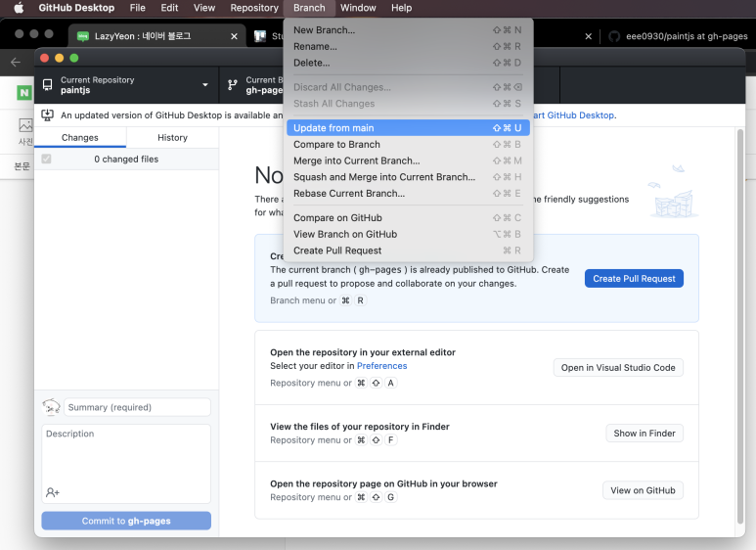Open the GitHub Desktop app menu
The height and width of the screenshot is (550, 756).
pyautogui.click(x=76, y=8)
